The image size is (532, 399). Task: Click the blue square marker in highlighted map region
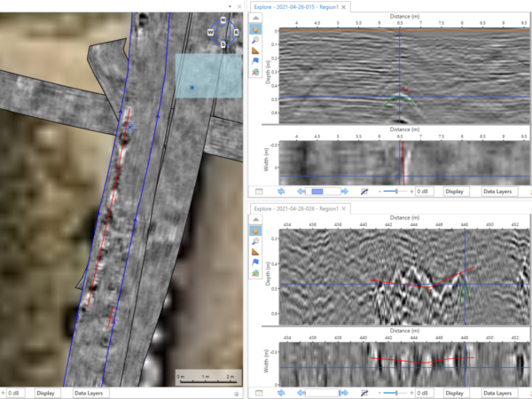point(192,88)
